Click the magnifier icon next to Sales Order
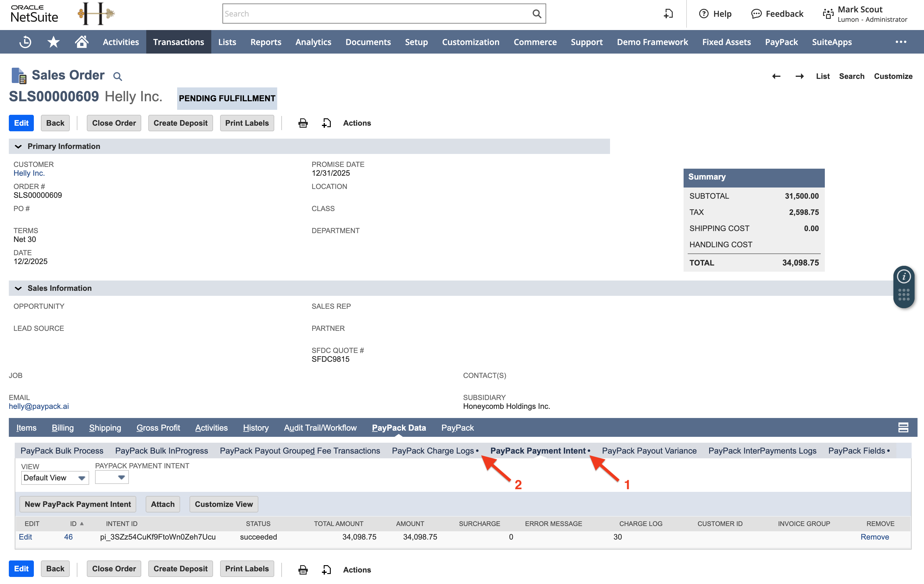924x584 pixels. pyautogui.click(x=117, y=77)
